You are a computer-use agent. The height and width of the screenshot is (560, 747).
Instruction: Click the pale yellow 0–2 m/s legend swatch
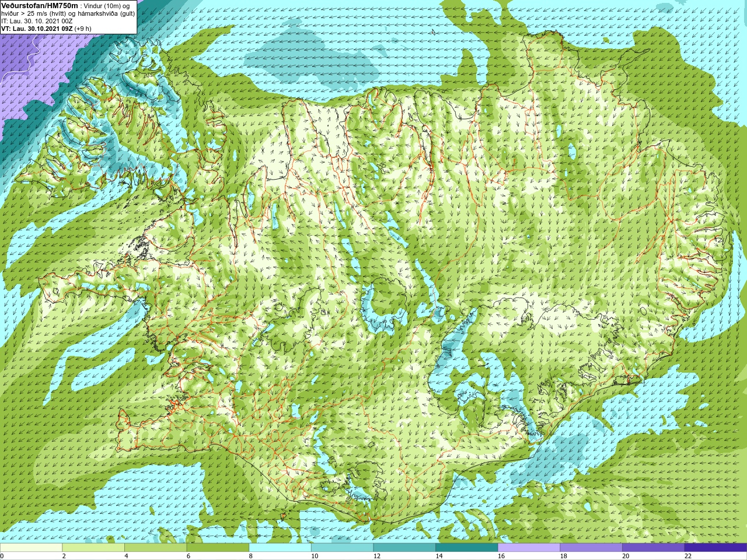31,548
